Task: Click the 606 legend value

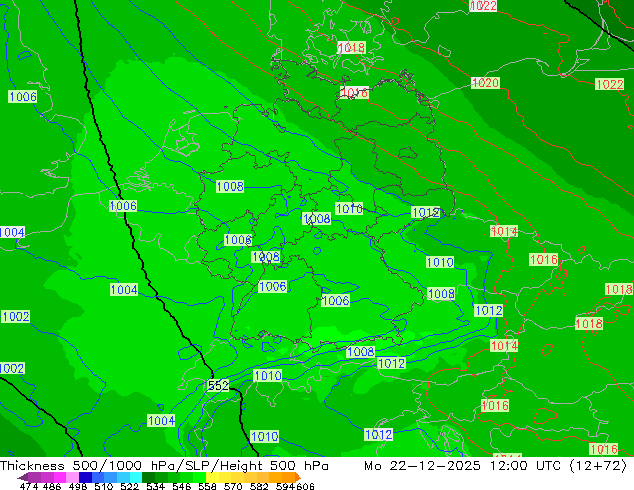Action: coord(305,486)
